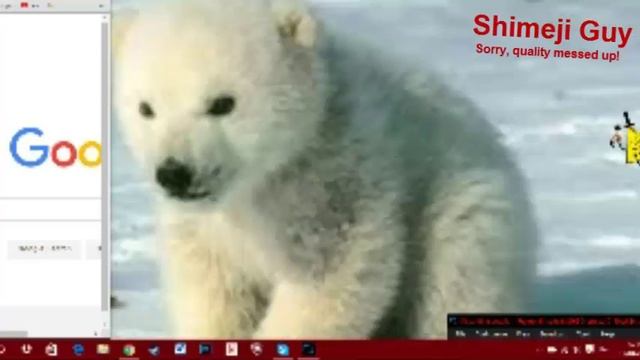640x360 pixels.
Task: Open the clipboard-shaped taskbar icon
Action: (51, 349)
